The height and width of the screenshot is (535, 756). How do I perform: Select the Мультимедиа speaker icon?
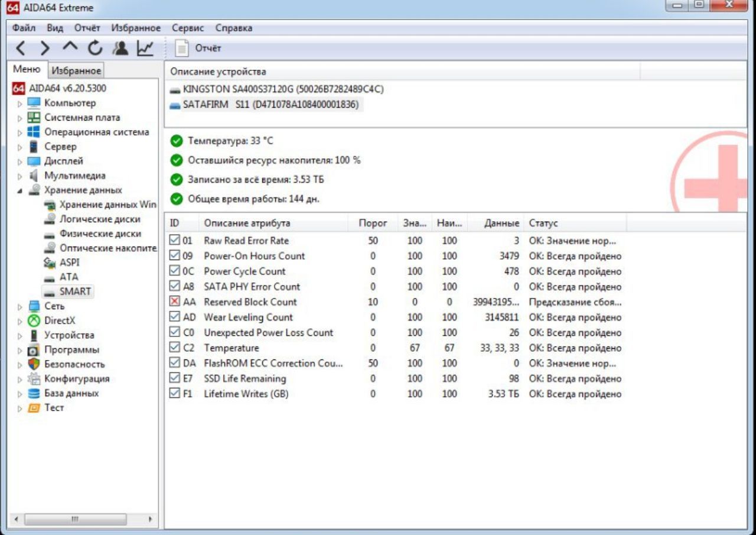(x=34, y=176)
